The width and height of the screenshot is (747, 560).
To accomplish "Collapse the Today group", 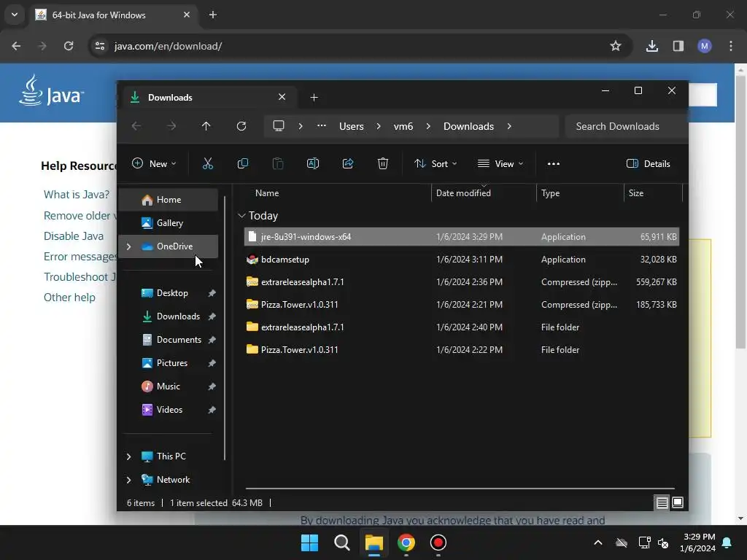I will coord(241,216).
